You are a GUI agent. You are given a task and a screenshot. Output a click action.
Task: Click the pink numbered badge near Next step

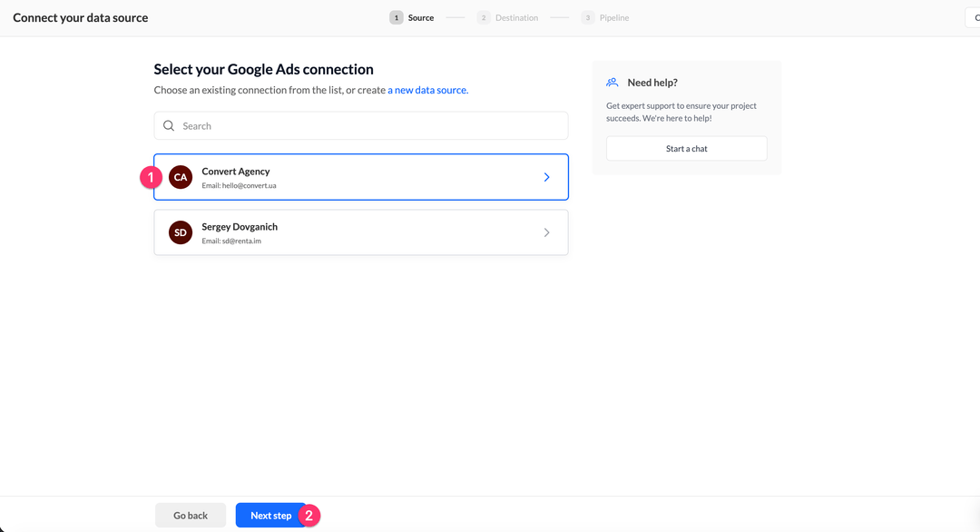pyautogui.click(x=309, y=515)
